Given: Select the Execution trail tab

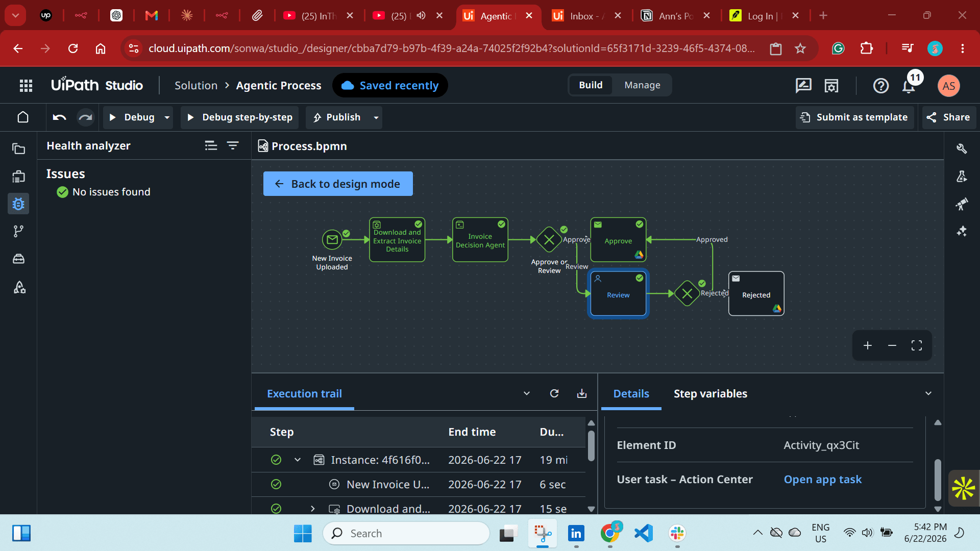Looking at the screenshot, I should [304, 393].
